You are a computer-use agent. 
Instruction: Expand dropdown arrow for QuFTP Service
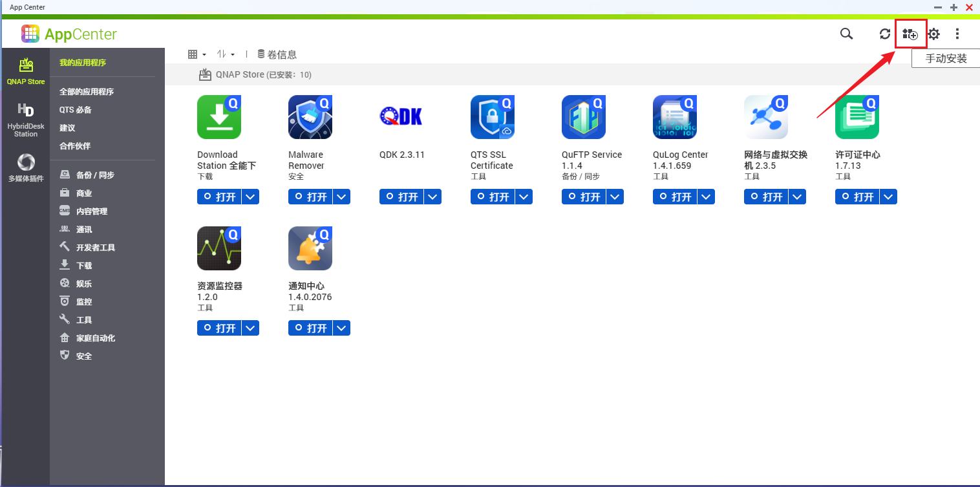tap(615, 197)
